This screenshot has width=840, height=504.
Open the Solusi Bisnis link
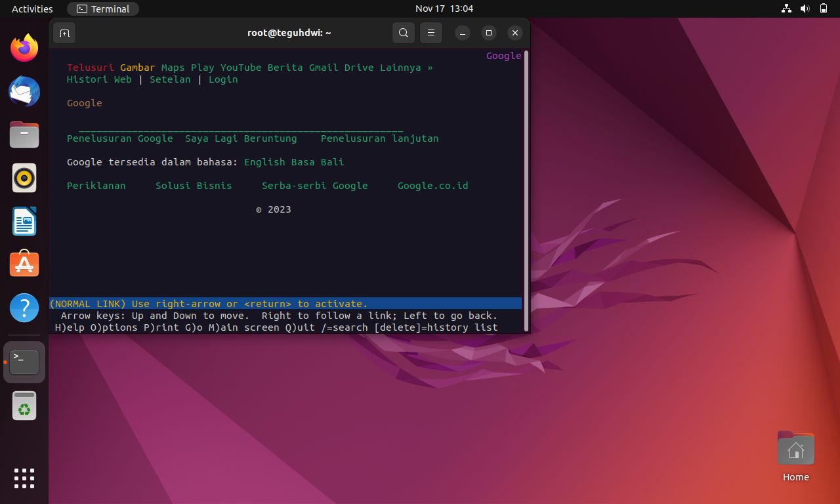pyautogui.click(x=194, y=186)
